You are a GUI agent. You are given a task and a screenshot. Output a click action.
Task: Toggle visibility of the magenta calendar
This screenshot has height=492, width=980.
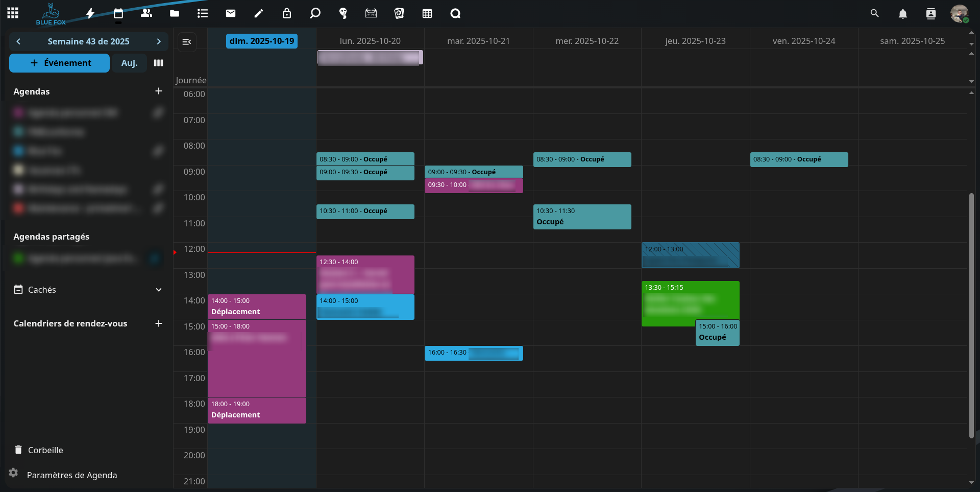click(x=18, y=112)
